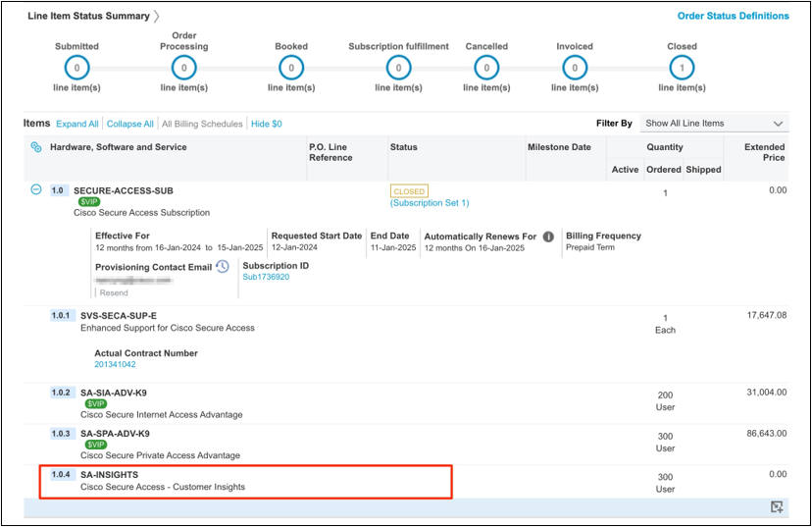This screenshot has height=527, width=812.
Task: Click the Closed status circle showing 1
Action: coord(682,68)
